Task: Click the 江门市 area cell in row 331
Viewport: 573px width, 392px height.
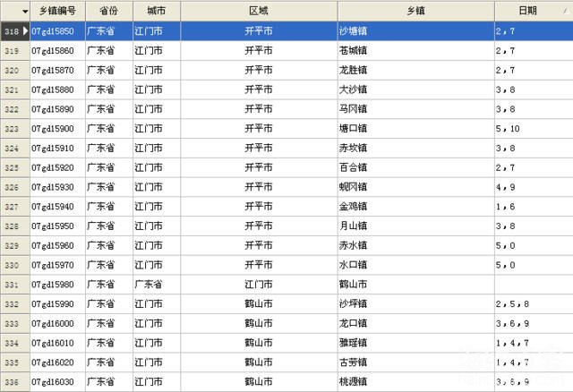Action: tap(259, 285)
